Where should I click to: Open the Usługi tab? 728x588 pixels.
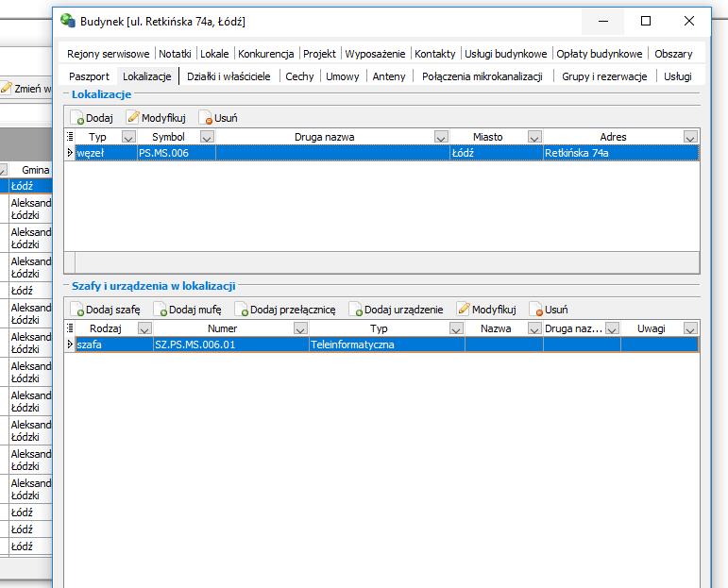[x=677, y=76]
